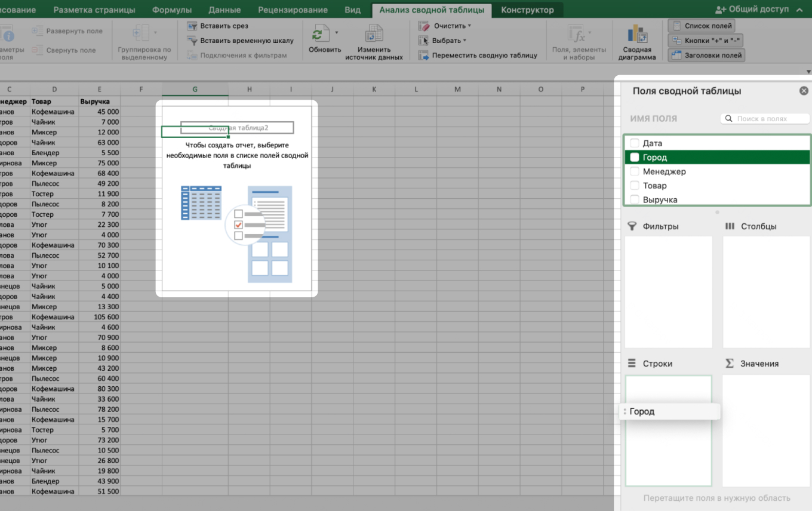Click the Filter connections (Подключения к фильтрам) item
The width and height of the screenshot is (812, 511).
coord(236,55)
